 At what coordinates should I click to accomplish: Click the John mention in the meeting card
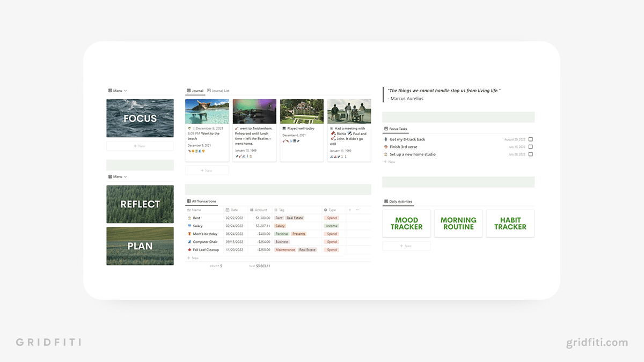click(336, 139)
